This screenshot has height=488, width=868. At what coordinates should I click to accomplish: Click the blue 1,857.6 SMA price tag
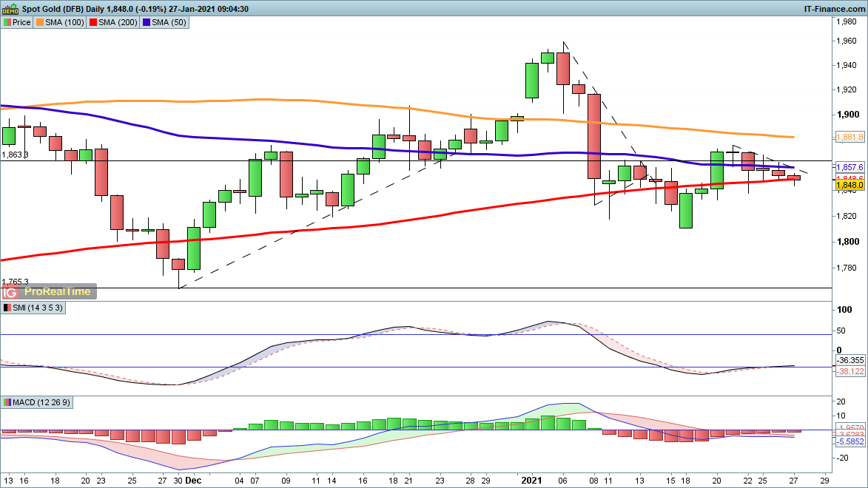849,168
